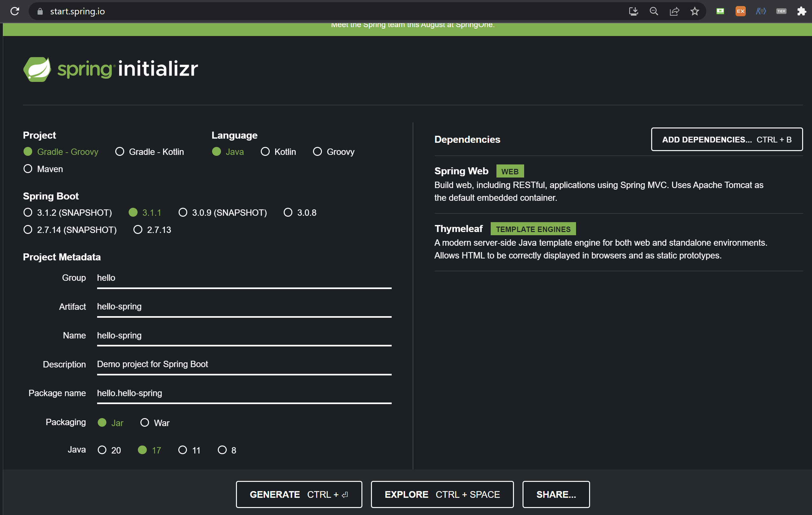This screenshot has width=812, height=515.
Task: Select Spring Boot version 3.0.8
Action: [x=288, y=212]
